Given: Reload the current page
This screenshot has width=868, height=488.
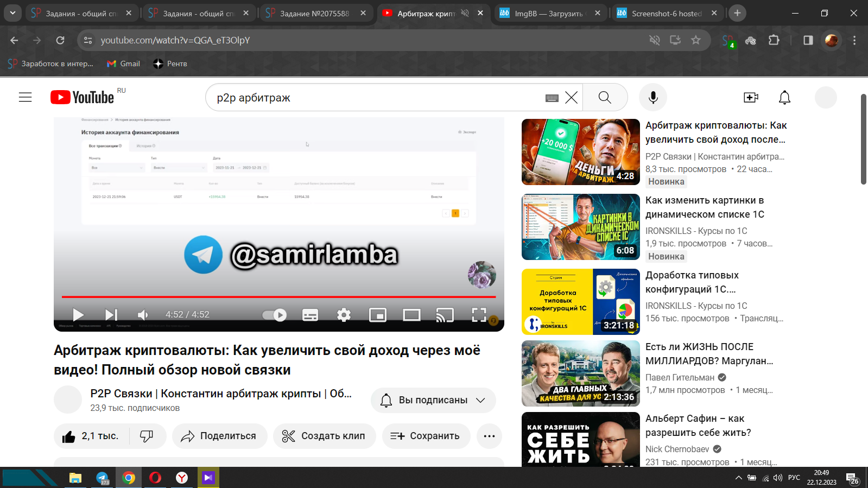Looking at the screenshot, I should coord(60,40).
